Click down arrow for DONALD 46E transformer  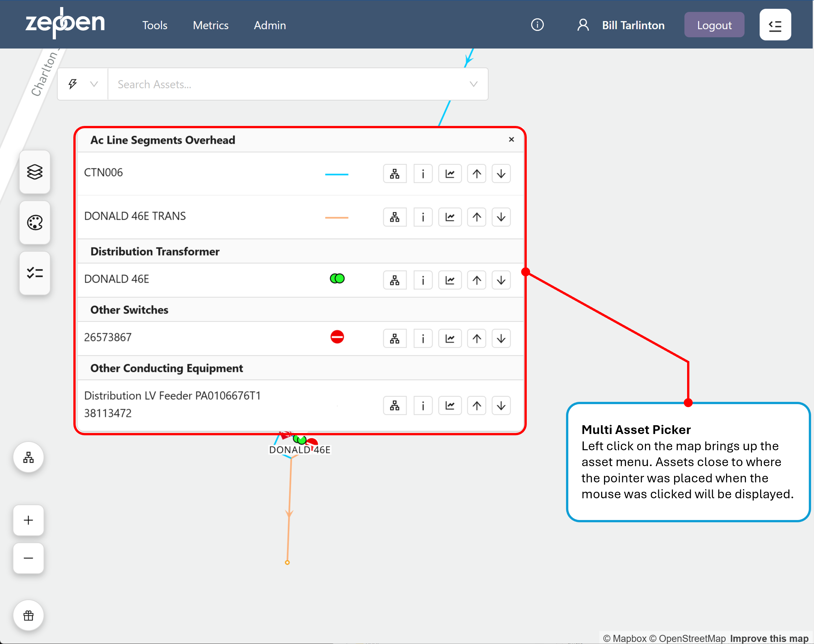[x=501, y=280]
